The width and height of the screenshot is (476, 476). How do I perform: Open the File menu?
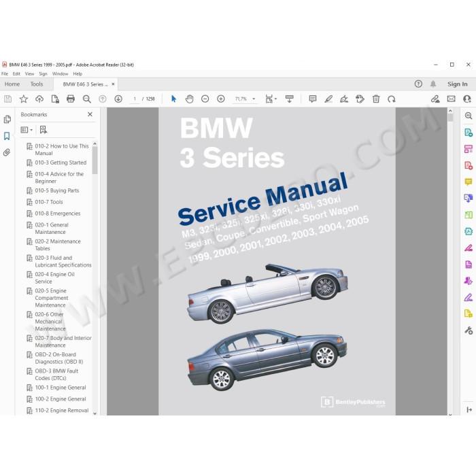(x=5, y=73)
